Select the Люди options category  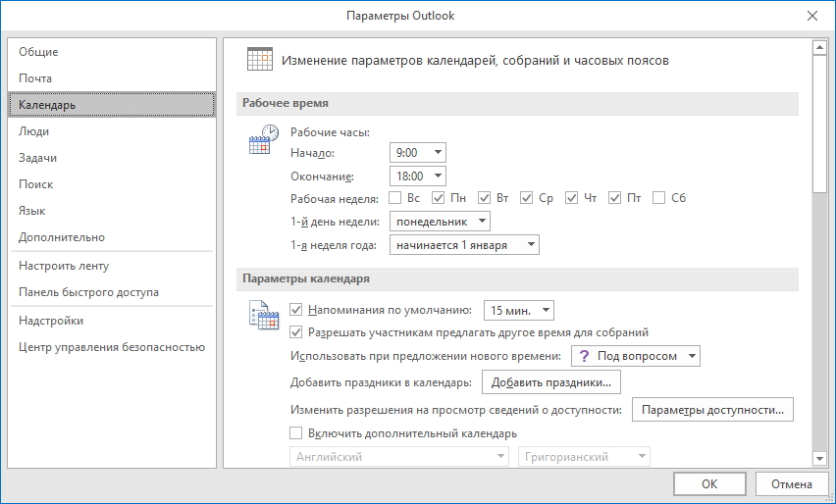pos(112,131)
